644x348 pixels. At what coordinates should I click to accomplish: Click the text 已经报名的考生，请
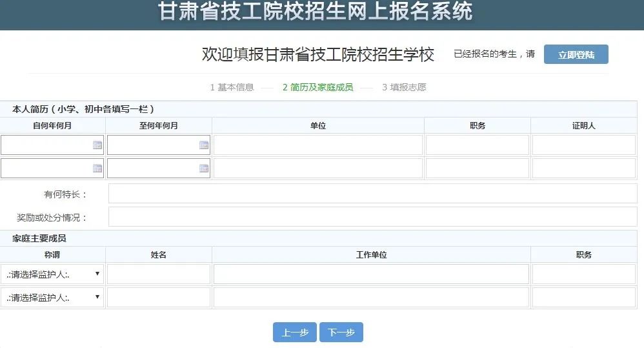tap(494, 54)
